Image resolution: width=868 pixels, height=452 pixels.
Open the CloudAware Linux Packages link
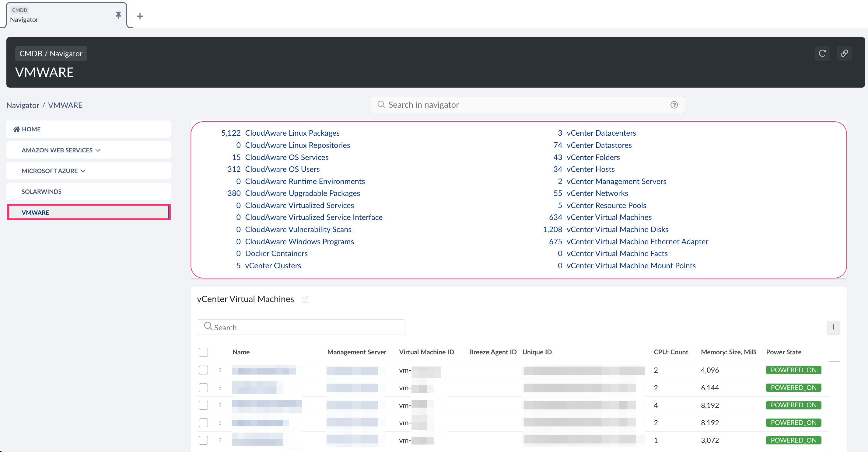[x=292, y=133]
